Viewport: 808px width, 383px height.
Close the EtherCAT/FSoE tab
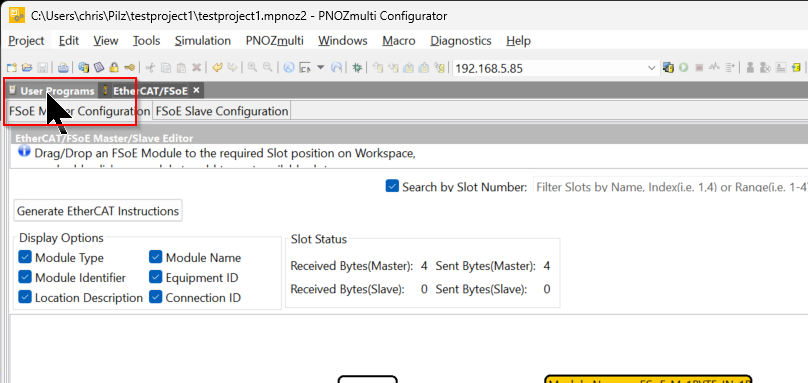(x=196, y=91)
